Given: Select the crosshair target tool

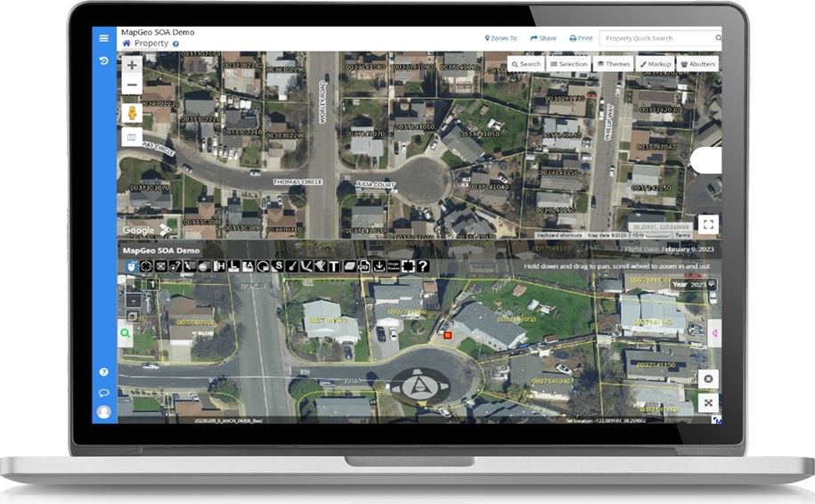Looking at the screenshot, I should [146, 266].
